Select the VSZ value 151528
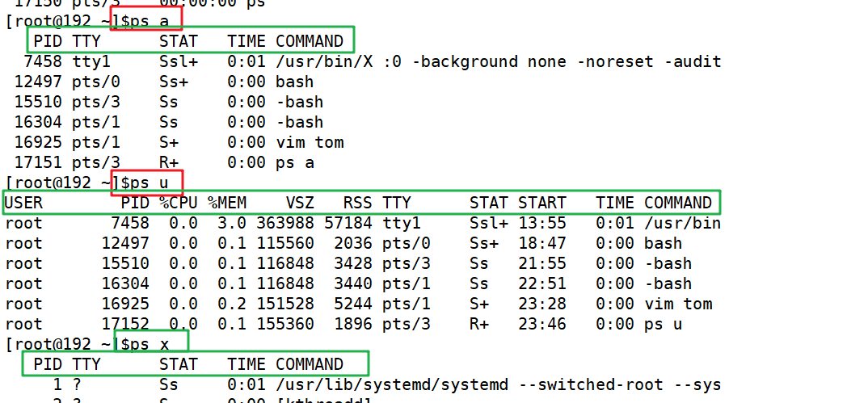Viewport: 868px width, 403px height. point(285,304)
